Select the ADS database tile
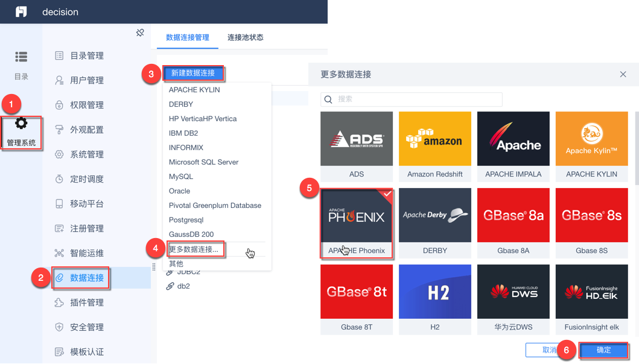 [x=357, y=146]
